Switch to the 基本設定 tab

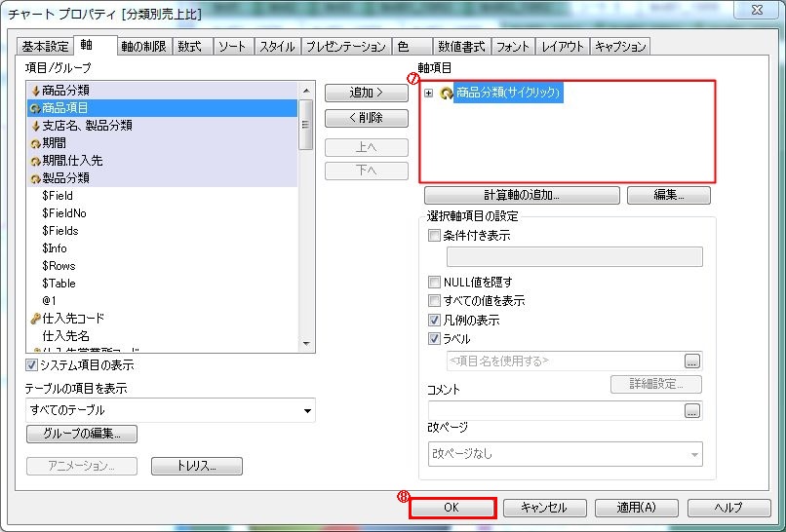click(x=45, y=47)
